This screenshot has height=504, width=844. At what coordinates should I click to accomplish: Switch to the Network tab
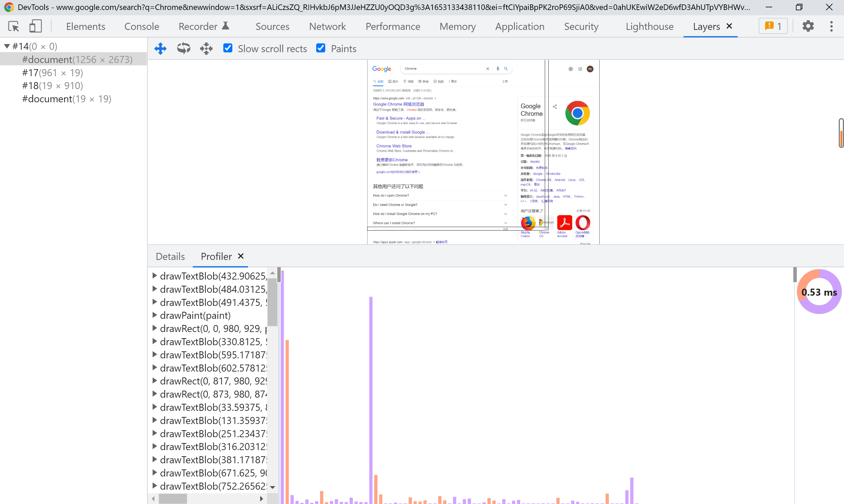tap(327, 26)
